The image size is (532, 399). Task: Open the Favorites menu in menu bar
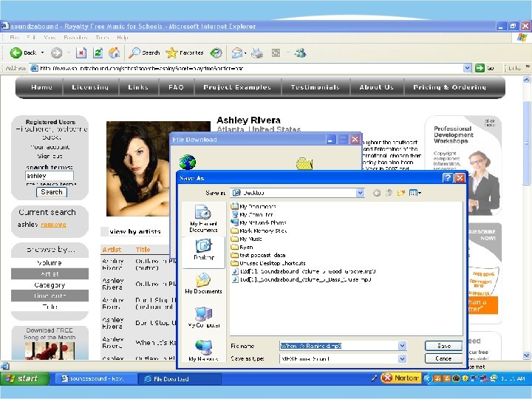point(75,38)
